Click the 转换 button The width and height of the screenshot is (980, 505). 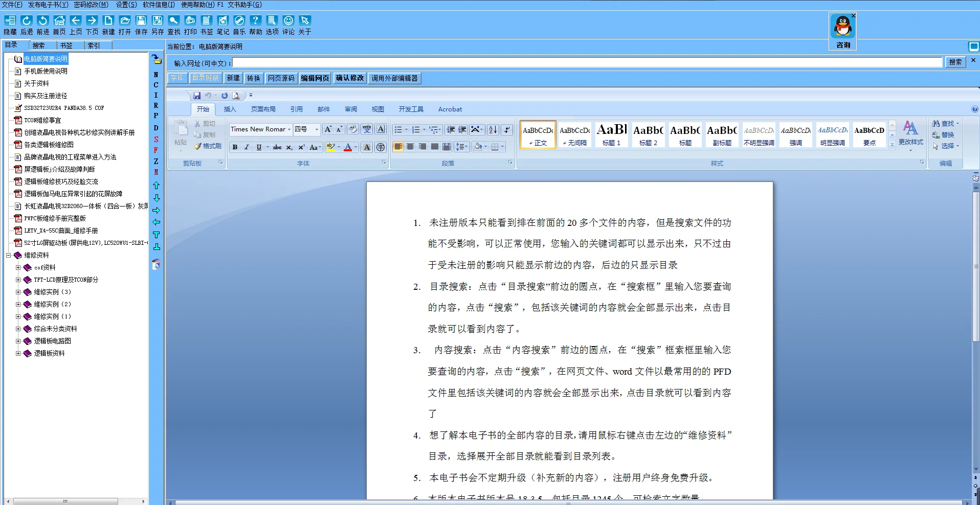point(254,78)
